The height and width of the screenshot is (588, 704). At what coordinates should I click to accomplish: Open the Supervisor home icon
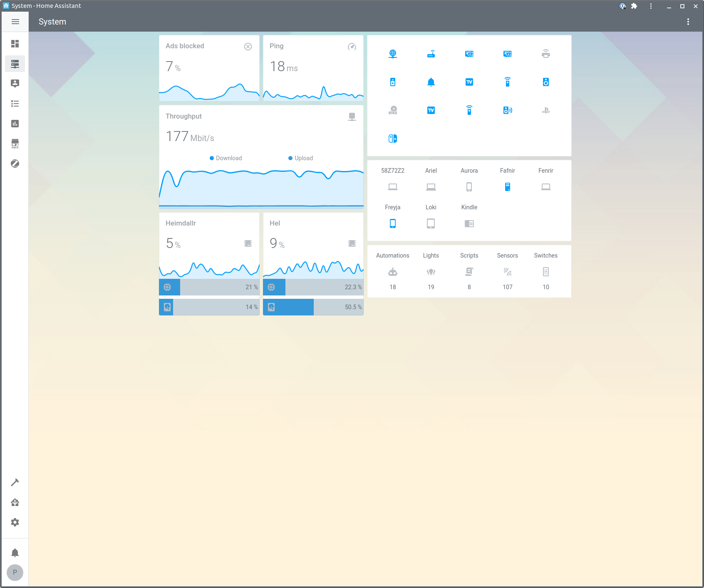15,502
